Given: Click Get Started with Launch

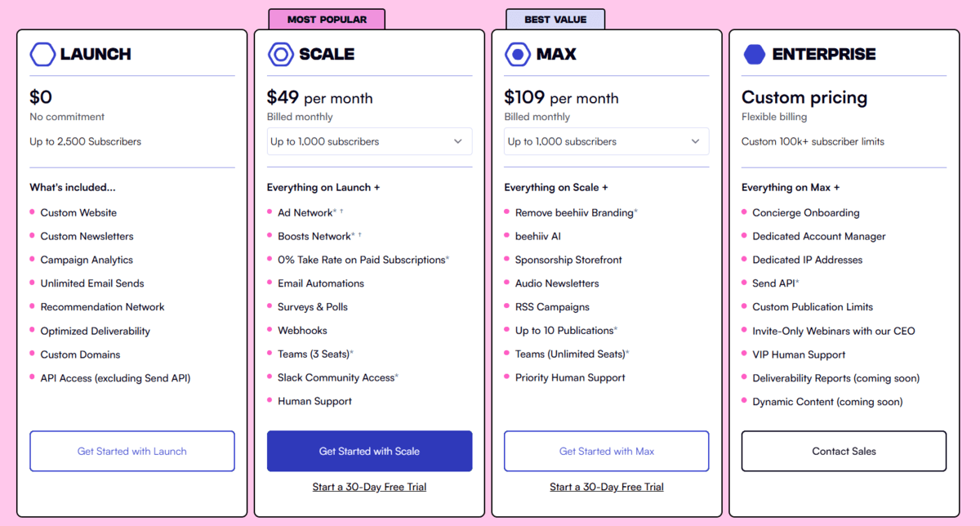Looking at the screenshot, I should (131, 451).
